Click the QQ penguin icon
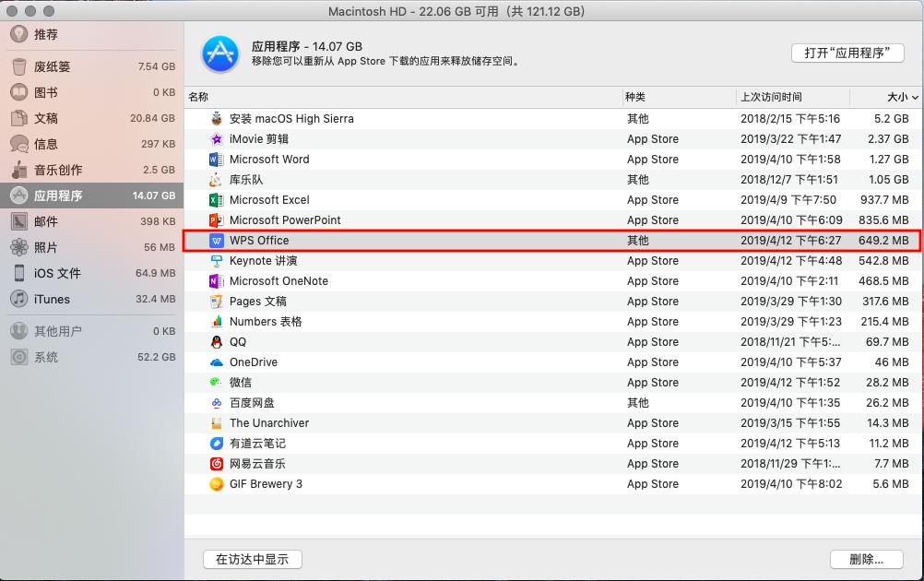The width and height of the screenshot is (924, 581). 214,342
